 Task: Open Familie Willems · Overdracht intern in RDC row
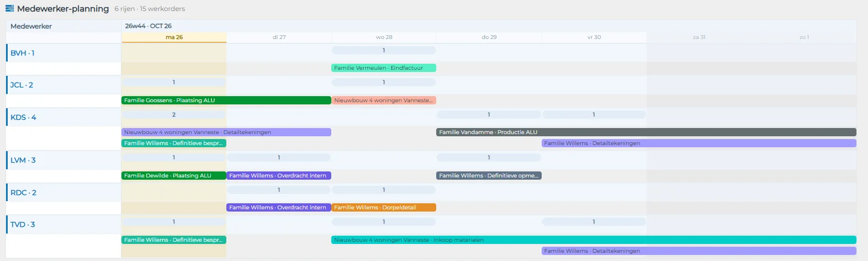[279, 208]
